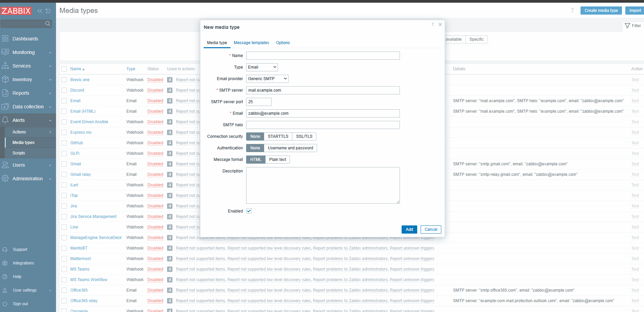This screenshot has width=644, height=312.
Task: Click the Zabbix logo
Action: tap(16, 11)
